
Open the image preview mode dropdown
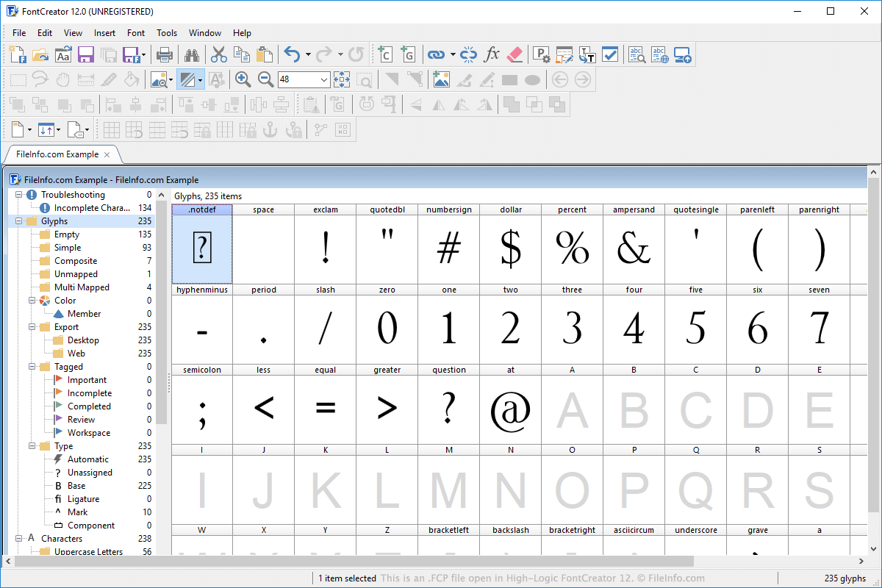point(171,79)
